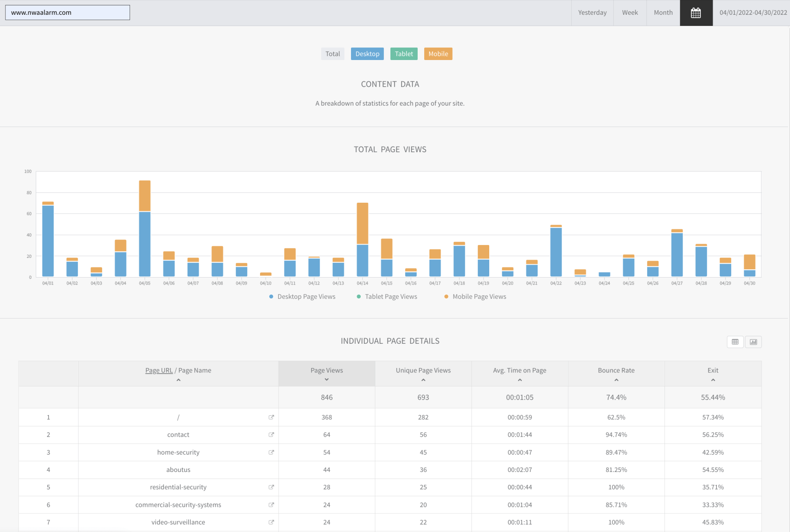Switch to chart view icon
The height and width of the screenshot is (532, 790).
point(753,342)
